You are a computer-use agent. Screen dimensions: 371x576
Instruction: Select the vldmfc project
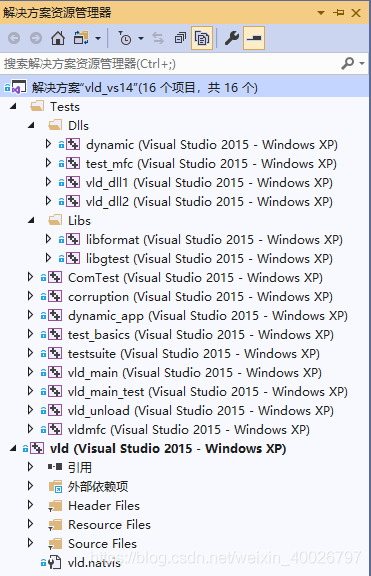[189, 429]
